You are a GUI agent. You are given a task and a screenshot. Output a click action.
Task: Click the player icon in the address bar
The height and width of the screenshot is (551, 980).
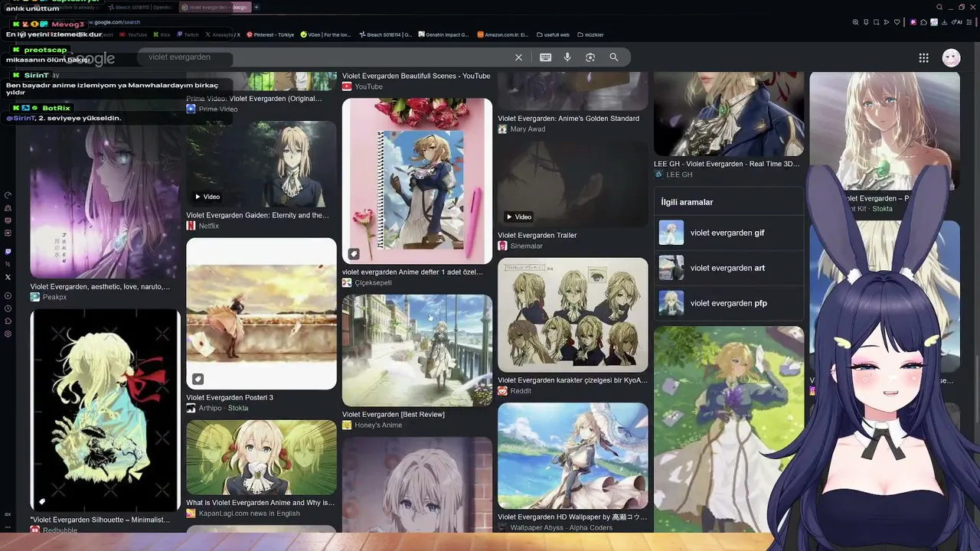887,22
